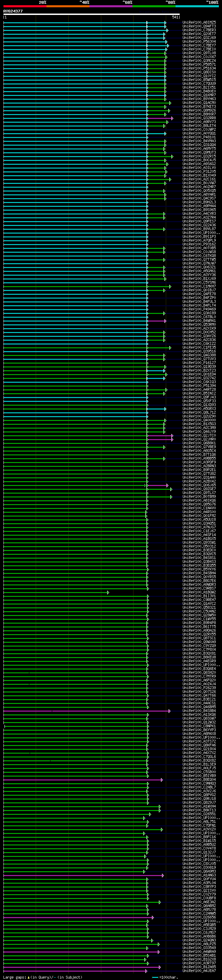Click the red 20% identity legend bar
Screen dimensions: 222x980
coord(25,6)
